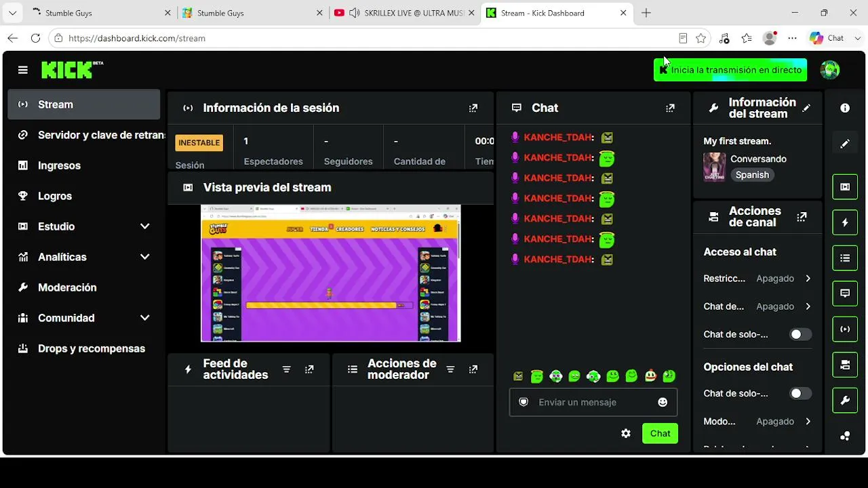Click the Just Chatting category thumbnail

tap(714, 167)
